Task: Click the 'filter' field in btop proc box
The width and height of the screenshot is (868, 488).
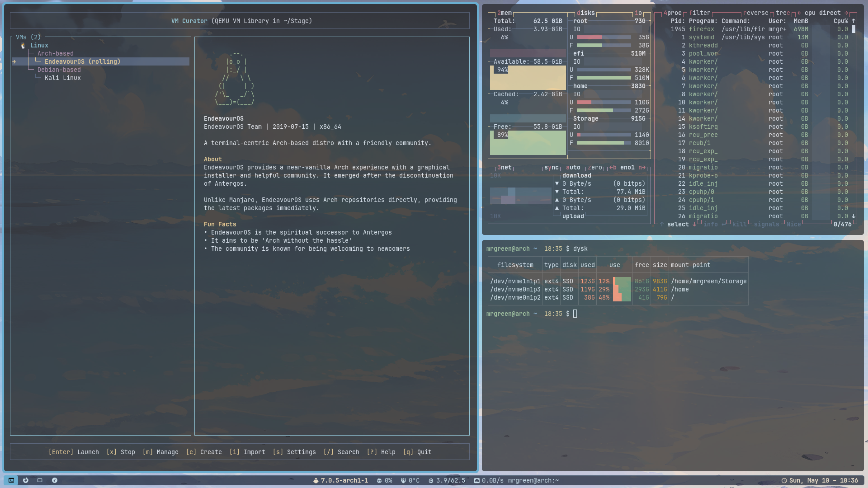Action: point(700,13)
